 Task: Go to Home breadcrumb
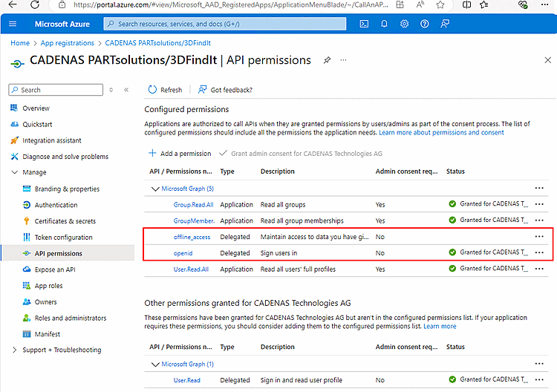(20, 43)
